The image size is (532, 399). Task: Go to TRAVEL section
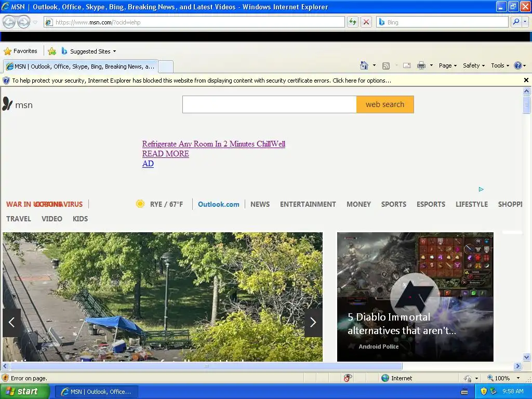pos(19,219)
